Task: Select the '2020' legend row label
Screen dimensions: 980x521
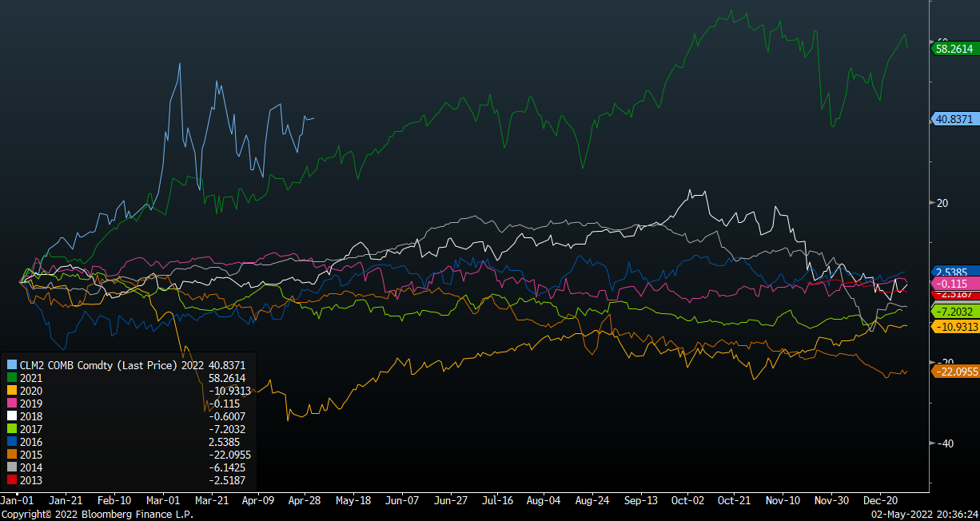Action: pyautogui.click(x=30, y=391)
